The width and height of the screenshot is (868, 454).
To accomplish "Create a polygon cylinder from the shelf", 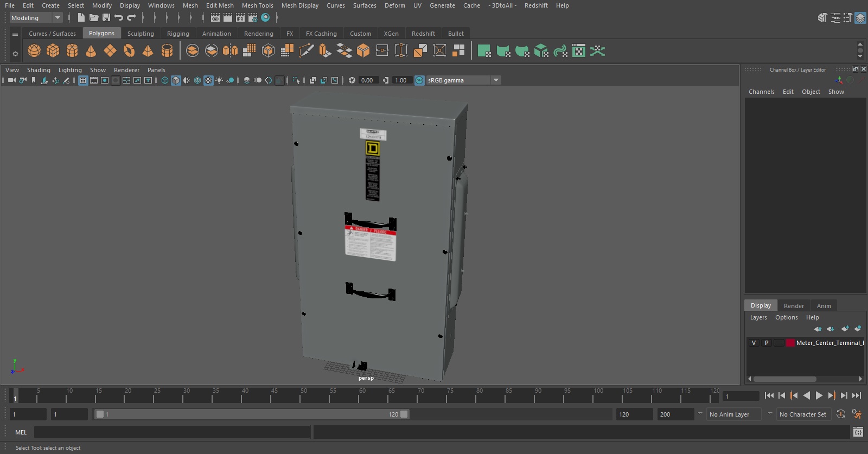I will tap(72, 51).
